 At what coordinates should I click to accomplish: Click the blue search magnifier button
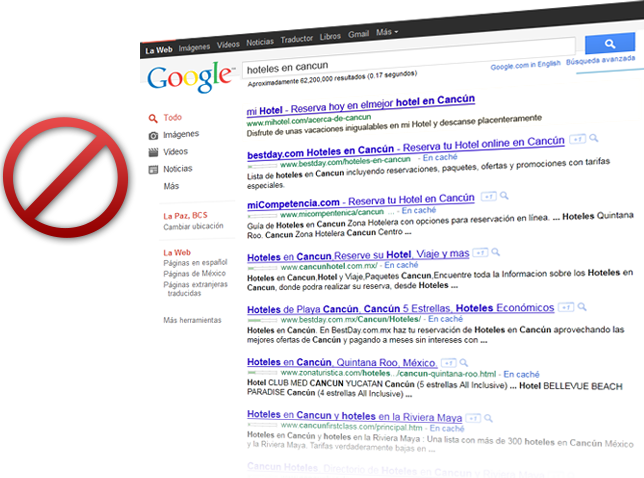point(610,43)
